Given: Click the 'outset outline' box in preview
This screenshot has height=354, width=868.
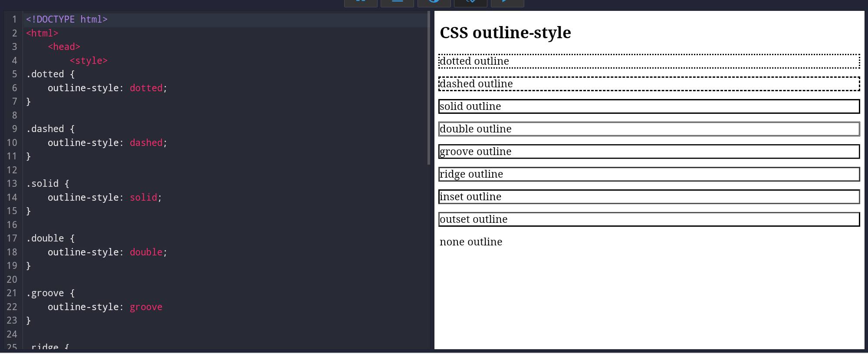Looking at the screenshot, I should (649, 219).
